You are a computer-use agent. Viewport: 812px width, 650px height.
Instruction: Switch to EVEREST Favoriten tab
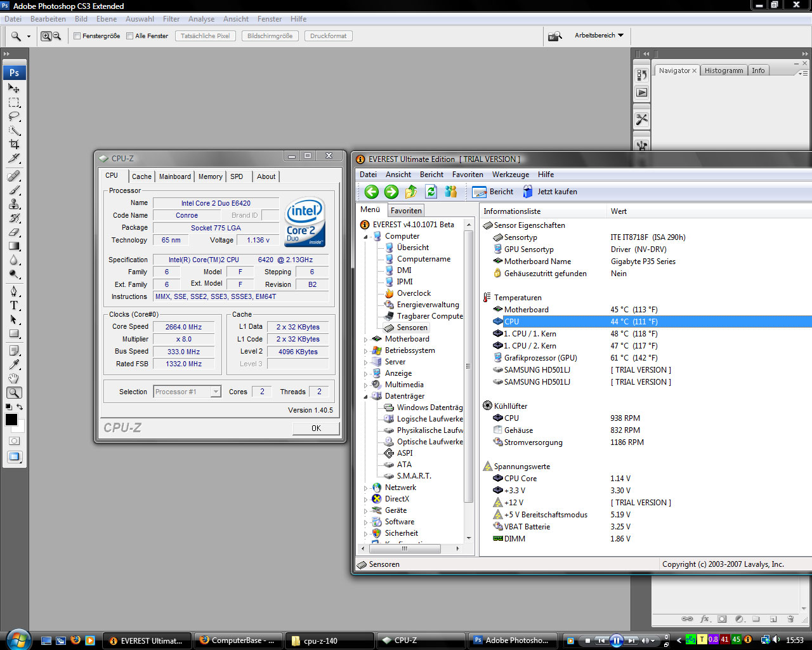click(406, 211)
